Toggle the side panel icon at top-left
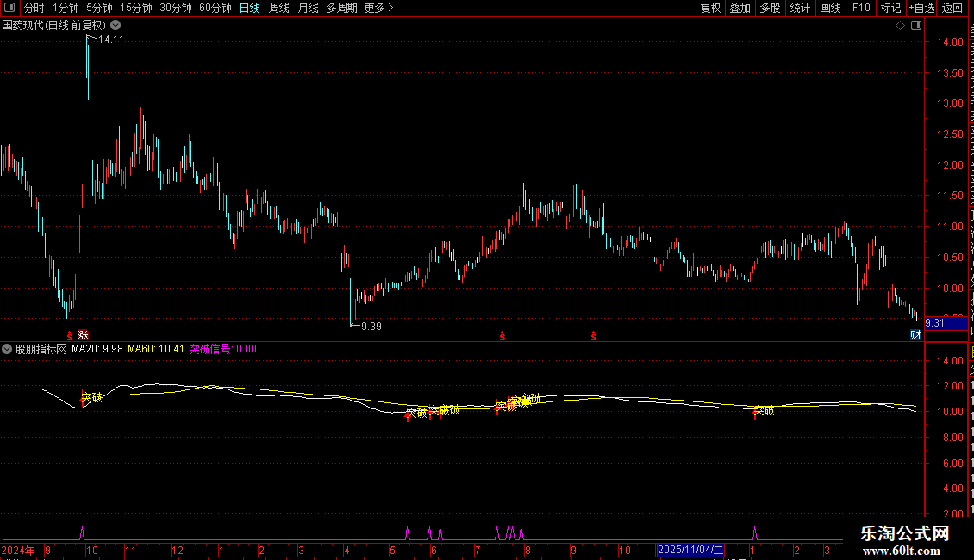The image size is (974, 560). point(9,8)
